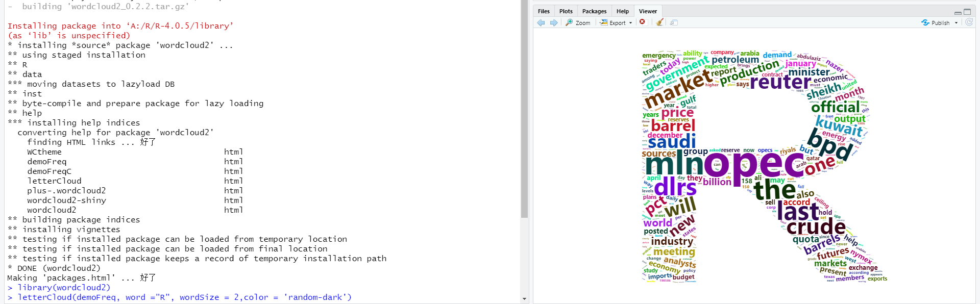Click the console vertical scrollbar thumb
Screen dimensions: 980x304
click(524, 109)
